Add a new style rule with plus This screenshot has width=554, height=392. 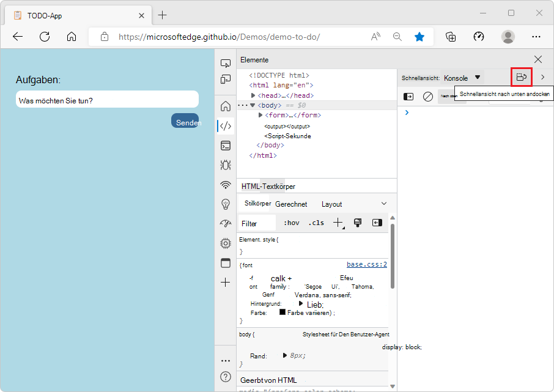coord(338,223)
